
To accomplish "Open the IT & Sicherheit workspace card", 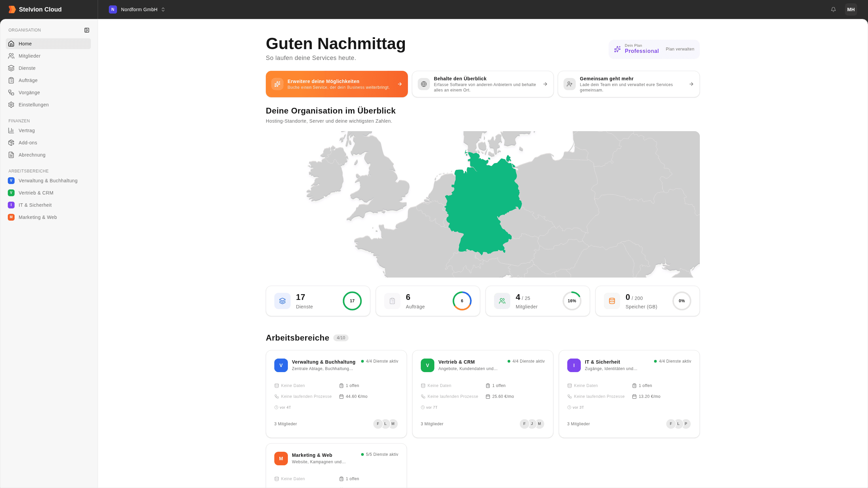I will 629,394.
